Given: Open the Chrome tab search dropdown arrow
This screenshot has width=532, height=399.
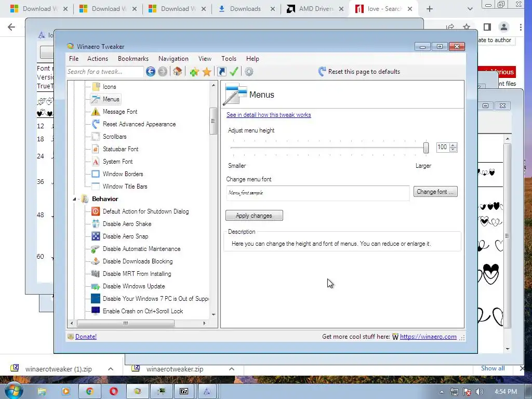Looking at the screenshot, I should tap(470, 9).
